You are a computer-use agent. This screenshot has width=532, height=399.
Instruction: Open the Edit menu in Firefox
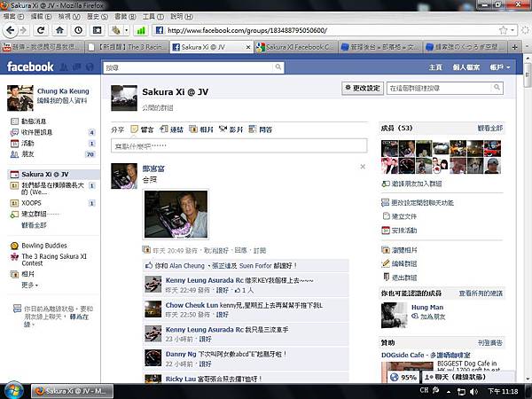[41, 16]
